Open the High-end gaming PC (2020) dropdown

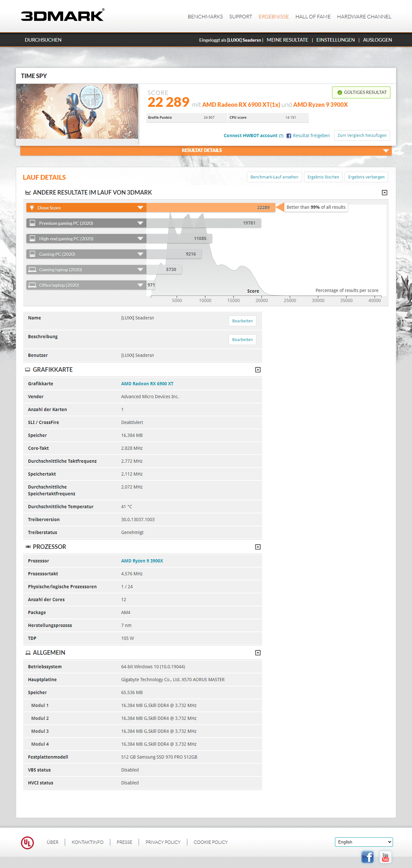coord(140,238)
